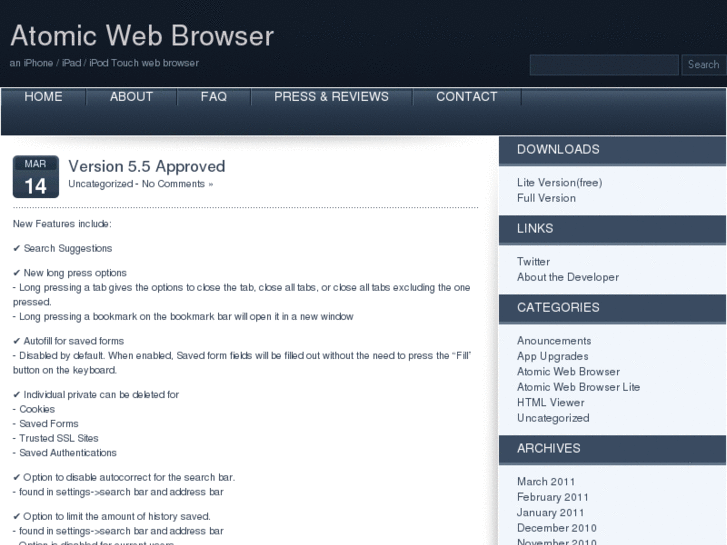Click 'Cookies' list text

tap(37, 409)
